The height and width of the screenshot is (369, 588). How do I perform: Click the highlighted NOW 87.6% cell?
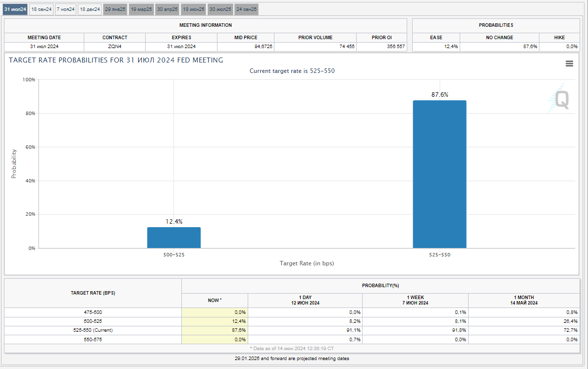point(214,330)
